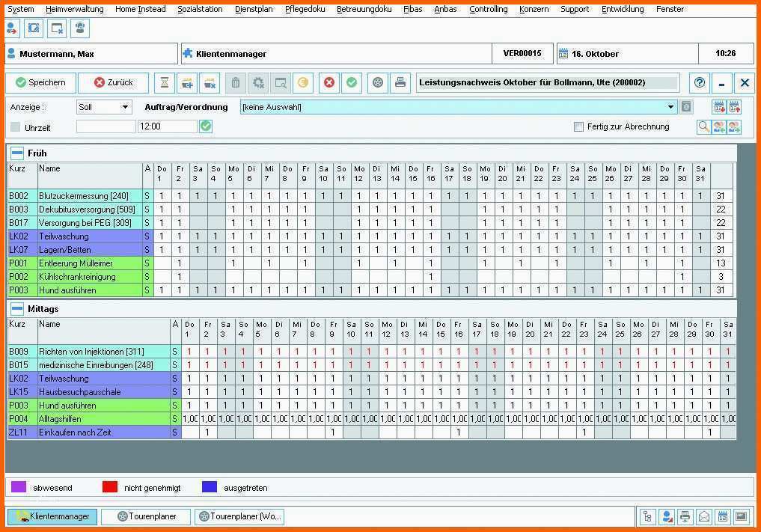The width and height of the screenshot is (761, 532).
Task: Open the Dienstplan menu
Action: pos(254,9)
